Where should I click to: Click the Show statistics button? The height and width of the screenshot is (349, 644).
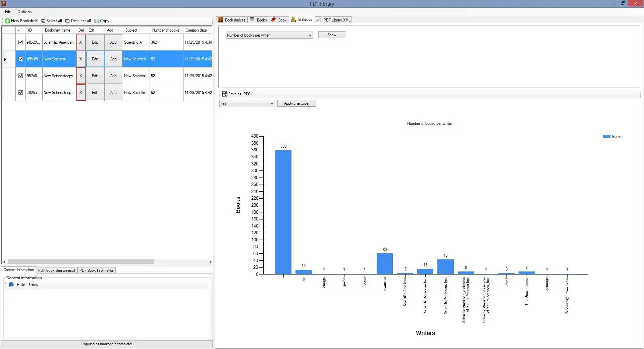click(332, 35)
